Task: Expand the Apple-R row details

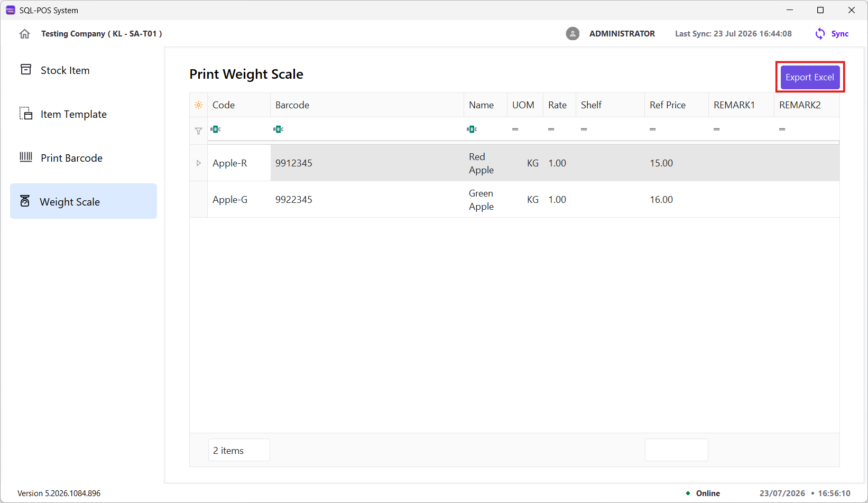Action: pos(199,163)
